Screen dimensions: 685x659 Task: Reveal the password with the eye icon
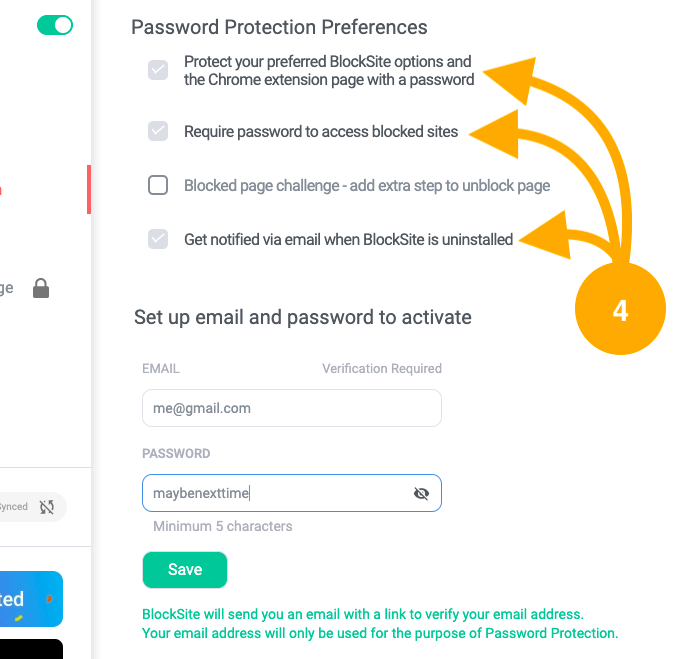421,493
